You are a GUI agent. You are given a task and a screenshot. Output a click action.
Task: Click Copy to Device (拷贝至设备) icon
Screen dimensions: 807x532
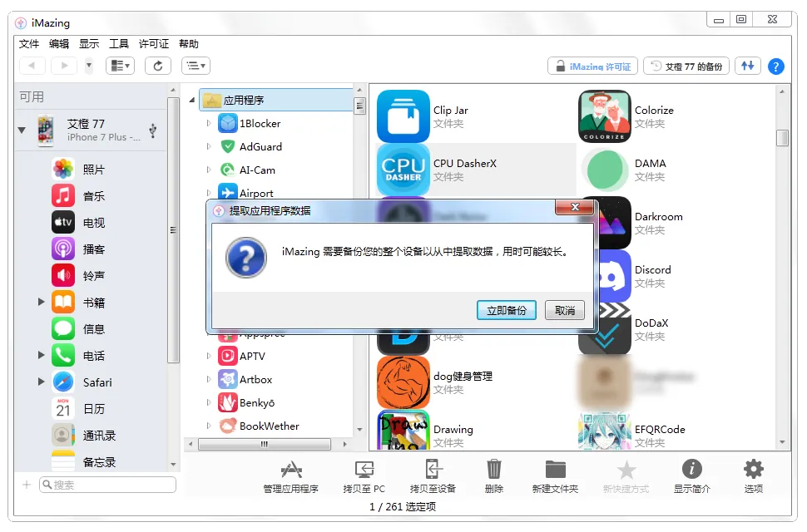[x=433, y=476]
